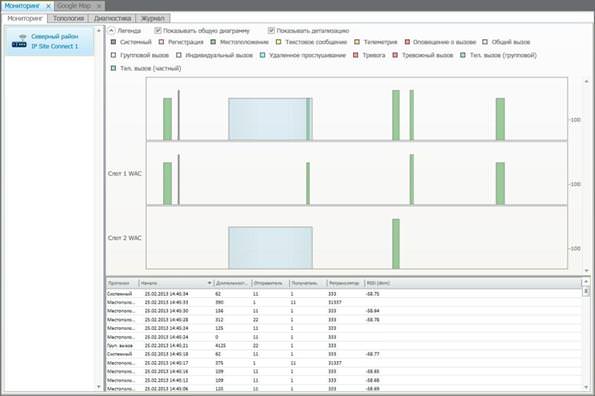Sort table by the Ретранслятор column
Viewport: 595px width, 396px height.
pos(345,283)
